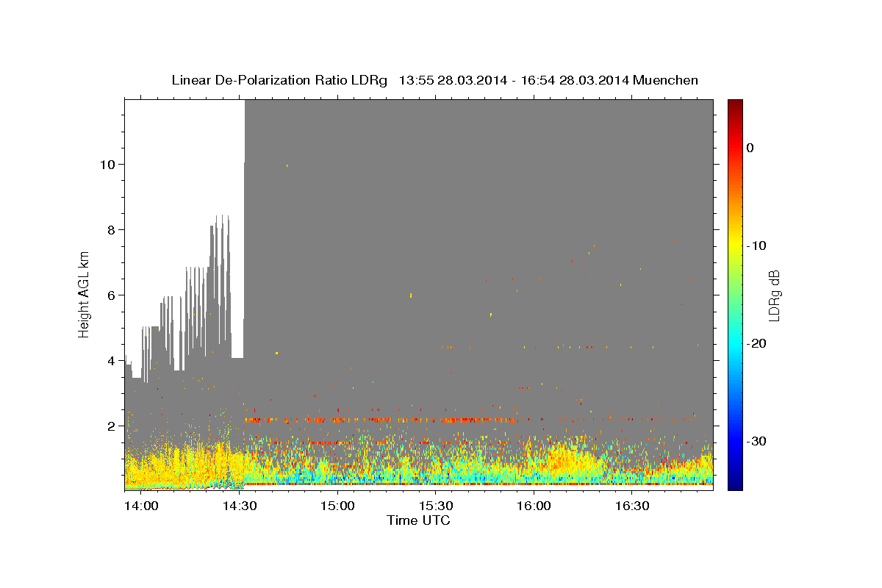Click the 15:00 time tick label
Screen dimensions: 882x588
point(337,506)
